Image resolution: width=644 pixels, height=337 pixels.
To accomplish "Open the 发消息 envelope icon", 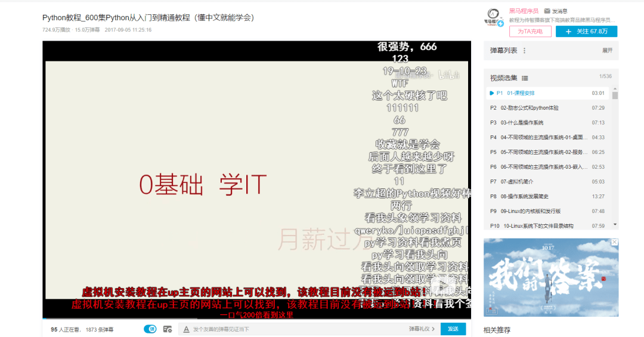I will (547, 11).
